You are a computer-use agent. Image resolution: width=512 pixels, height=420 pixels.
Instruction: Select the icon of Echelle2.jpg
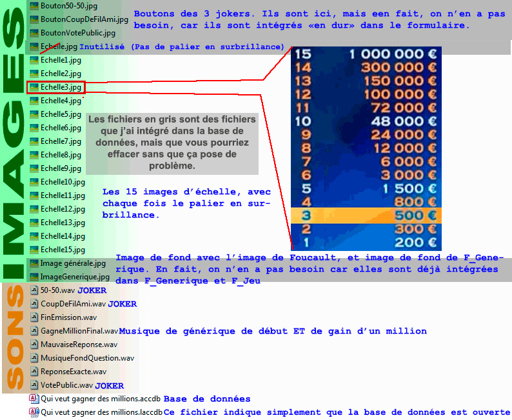pyautogui.click(x=34, y=74)
